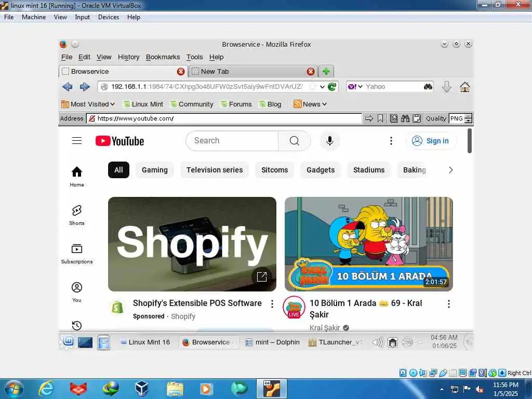The width and height of the screenshot is (532, 399).
Task: Click the Firefox home icon
Action: 465,87
